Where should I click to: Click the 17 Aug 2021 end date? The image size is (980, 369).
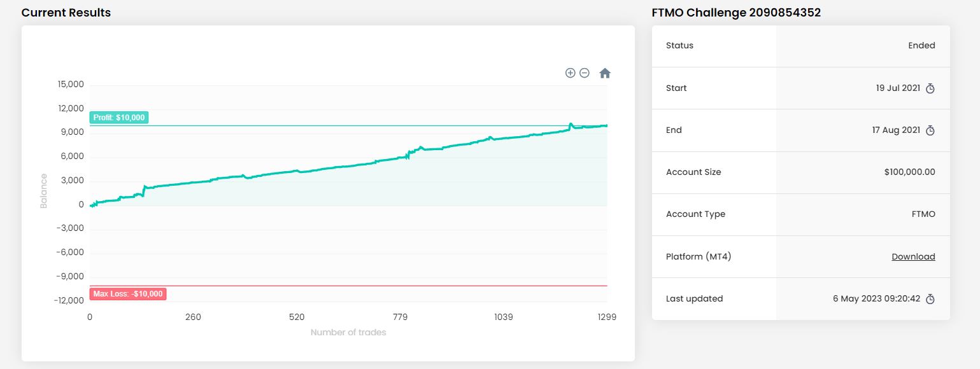[896, 130]
